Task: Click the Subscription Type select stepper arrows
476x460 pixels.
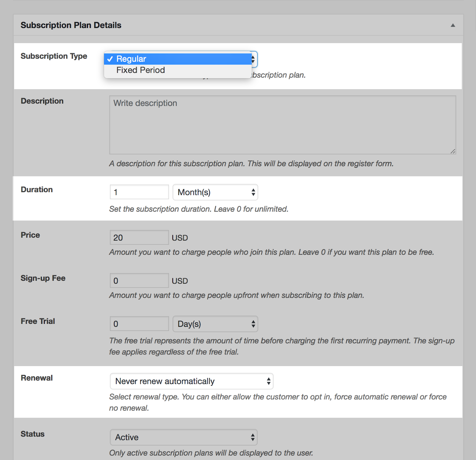Action: coord(254,59)
